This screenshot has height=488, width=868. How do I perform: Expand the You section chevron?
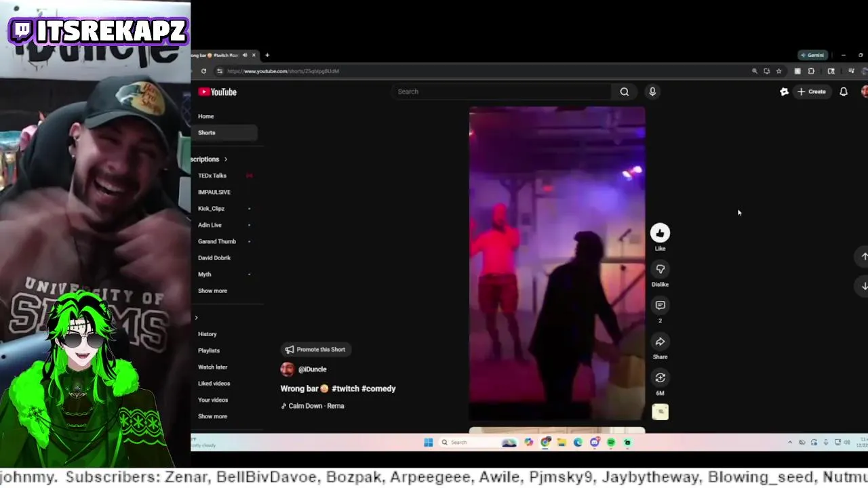point(197,318)
